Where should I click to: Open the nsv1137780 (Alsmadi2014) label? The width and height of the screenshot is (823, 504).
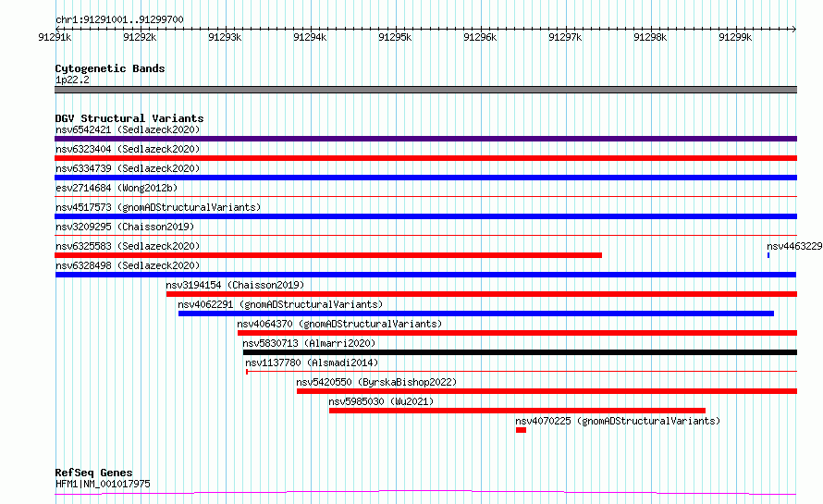[312, 363]
